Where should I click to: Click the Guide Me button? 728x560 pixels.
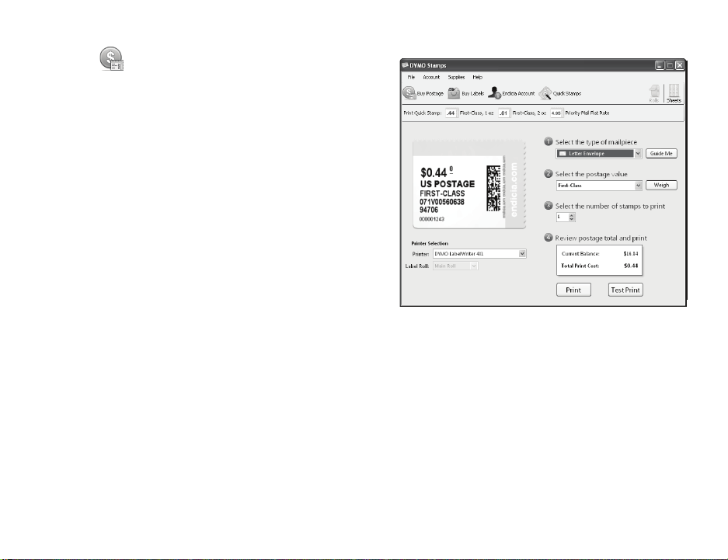pyautogui.click(x=661, y=154)
